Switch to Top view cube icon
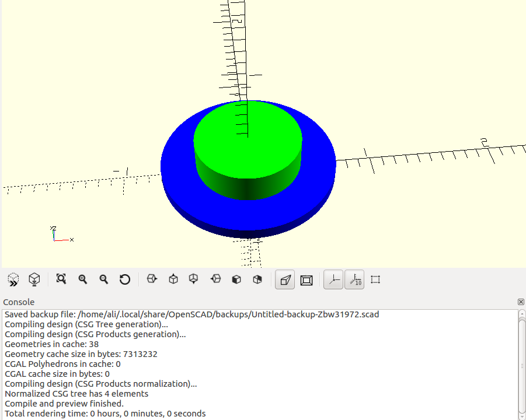Viewport: 526px width, 420px height. click(173, 279)
